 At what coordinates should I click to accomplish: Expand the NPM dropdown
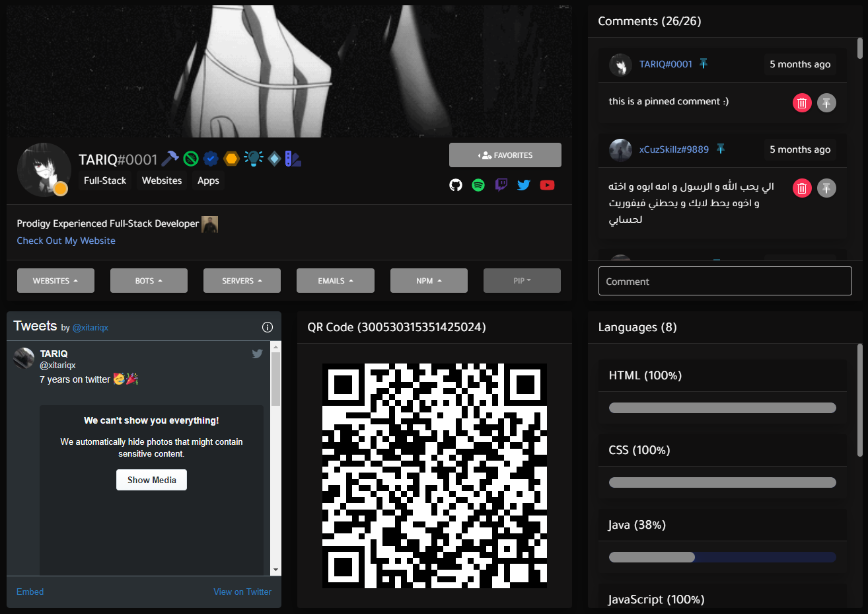(429, 280)
